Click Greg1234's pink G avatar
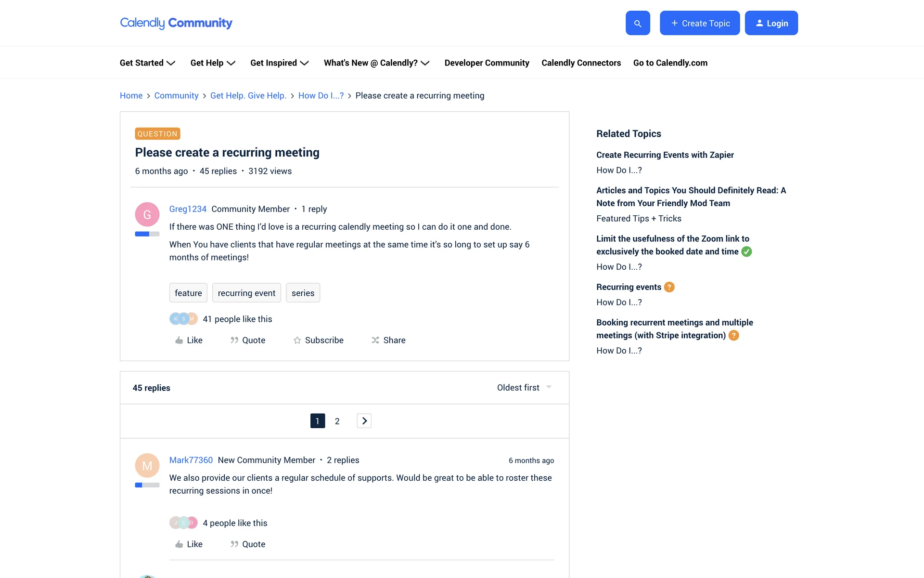The width and height of the screenshot is (924, 578). point(147,214)
